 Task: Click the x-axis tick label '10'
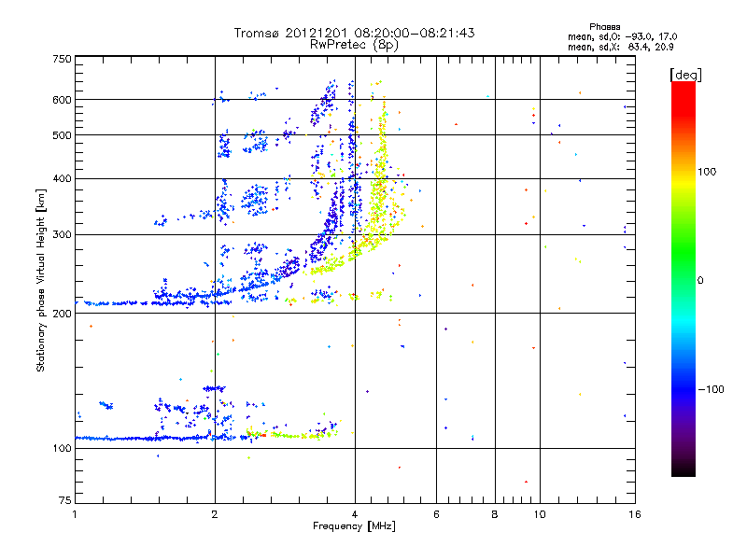540,514
